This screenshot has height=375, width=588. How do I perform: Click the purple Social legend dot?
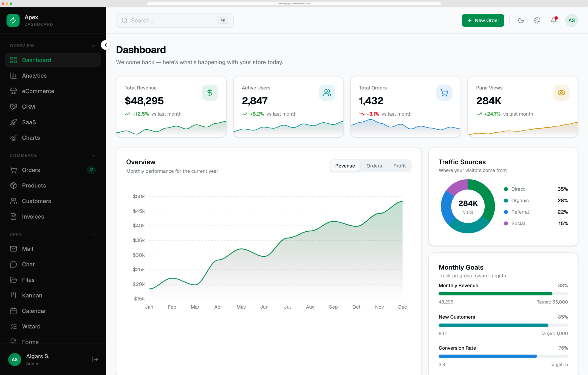point(506,224)
